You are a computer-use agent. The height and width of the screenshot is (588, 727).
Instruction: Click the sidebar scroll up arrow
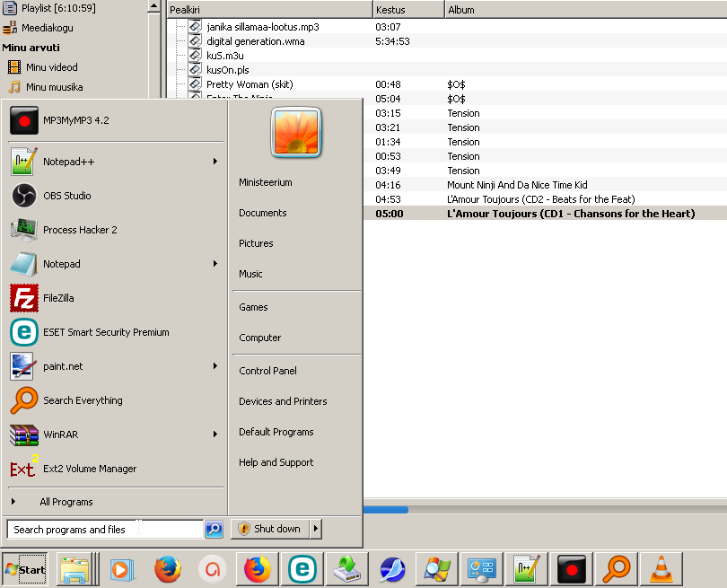click(x=154, y=6)
